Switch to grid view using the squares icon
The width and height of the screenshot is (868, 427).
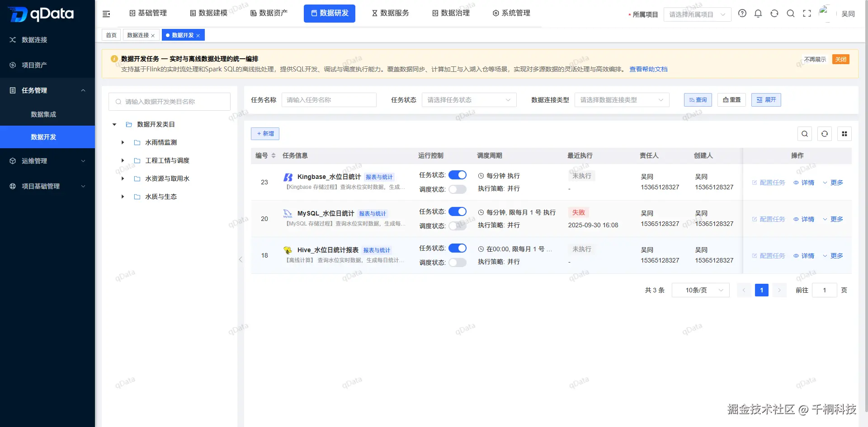coord(844,134)
